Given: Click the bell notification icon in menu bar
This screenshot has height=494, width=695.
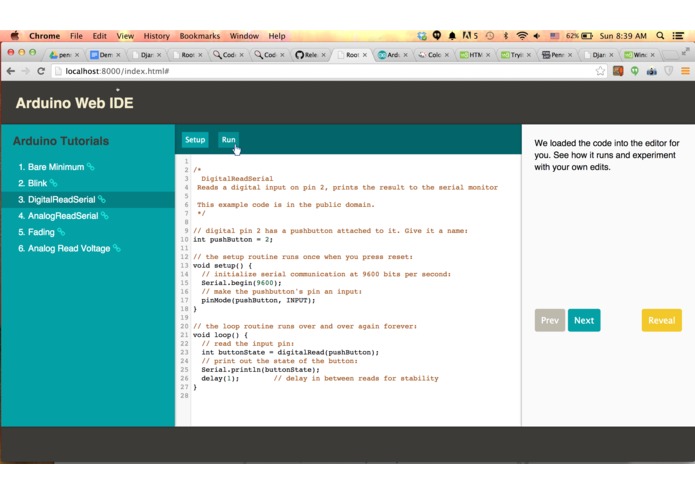Looking at the screenshot, I should [452, 35].
